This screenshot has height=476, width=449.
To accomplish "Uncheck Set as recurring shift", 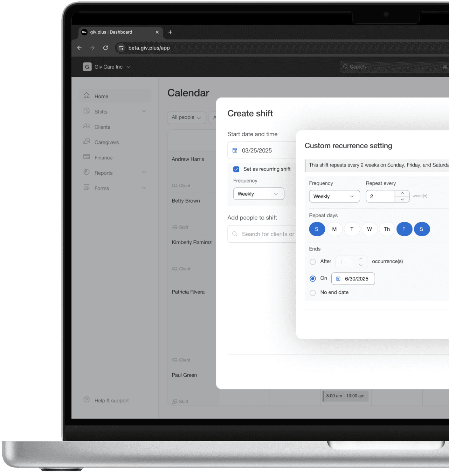I will click(x=236, y=169).
